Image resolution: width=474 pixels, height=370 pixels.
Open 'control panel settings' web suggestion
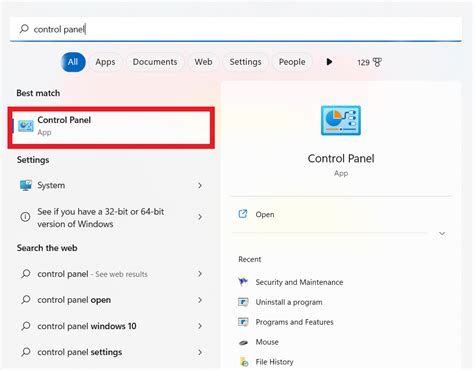pos(111,352)
